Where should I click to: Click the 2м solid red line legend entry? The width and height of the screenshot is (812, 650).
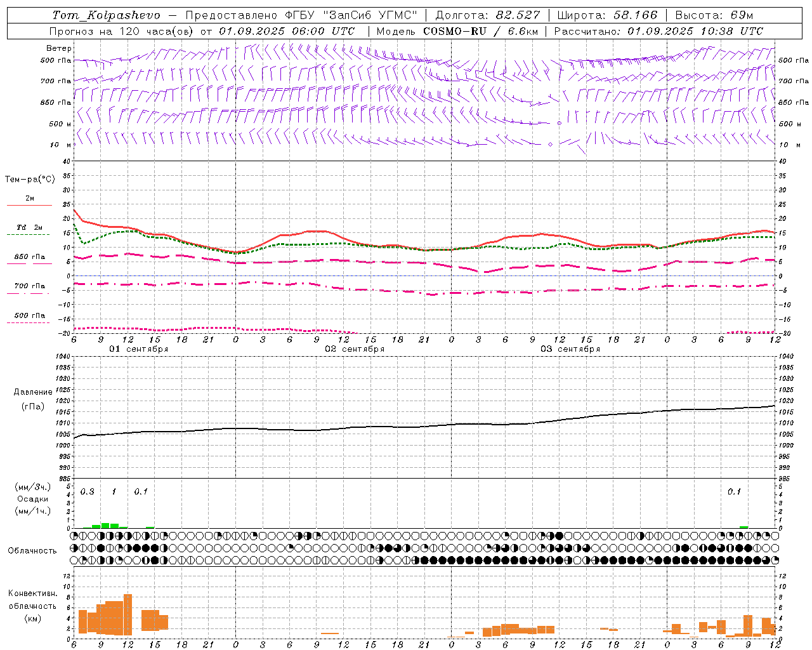coord(29,201)
